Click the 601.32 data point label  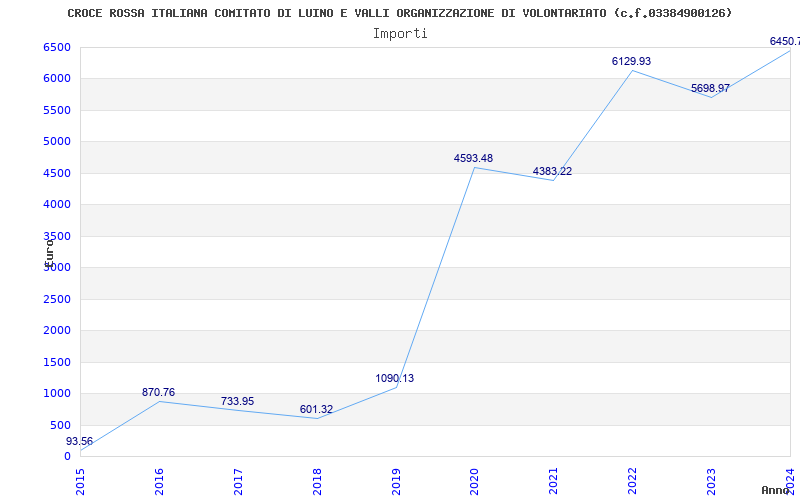click(316, 410)
